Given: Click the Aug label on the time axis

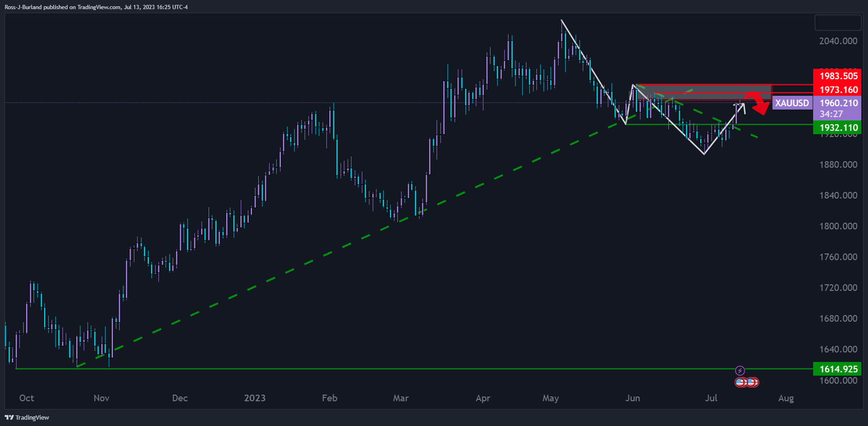Looking at the screenshot, I should coord(786,398).
